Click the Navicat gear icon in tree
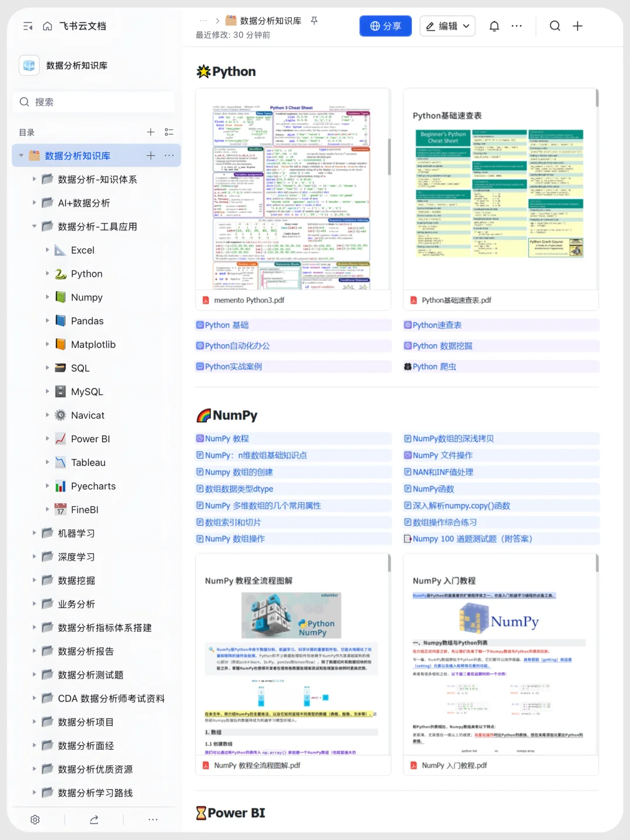630x840 pixels. (60, 415)
